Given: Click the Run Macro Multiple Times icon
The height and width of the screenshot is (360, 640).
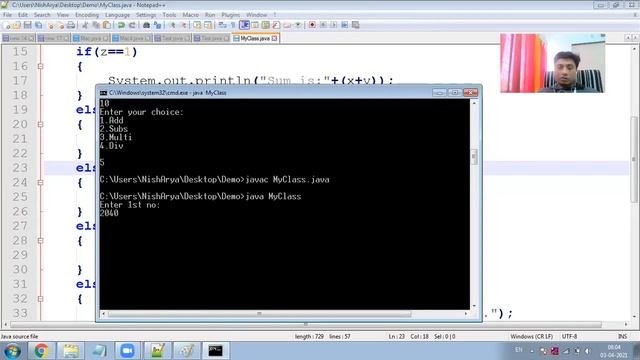Looking at the screenshot, I should (344, 25).
